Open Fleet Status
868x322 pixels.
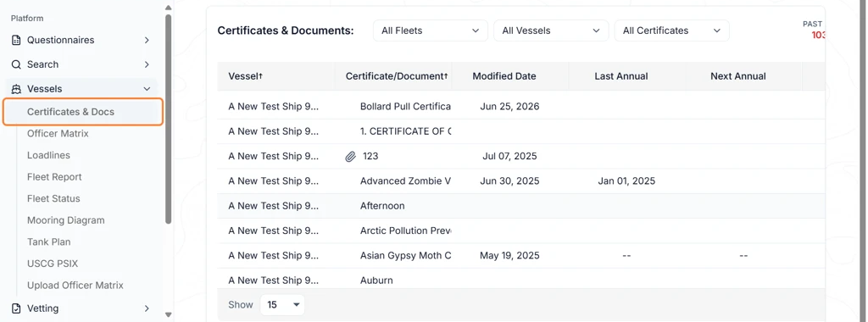(53, 198)
